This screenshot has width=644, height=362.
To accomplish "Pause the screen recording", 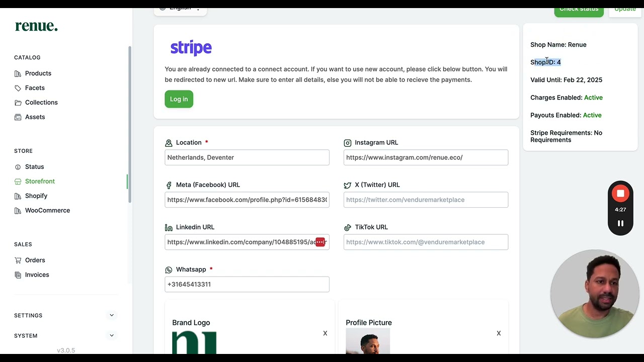I will click(x=620, y=224).
